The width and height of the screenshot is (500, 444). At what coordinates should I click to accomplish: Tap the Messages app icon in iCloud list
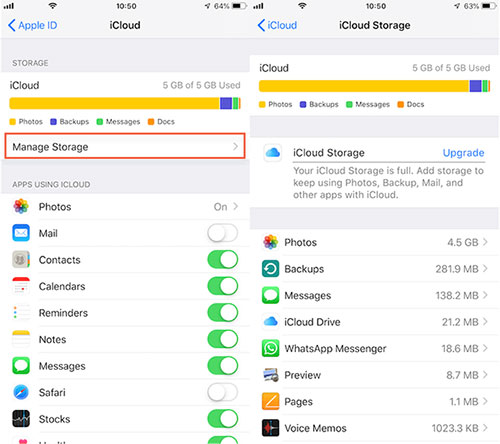tap(21, 366)
